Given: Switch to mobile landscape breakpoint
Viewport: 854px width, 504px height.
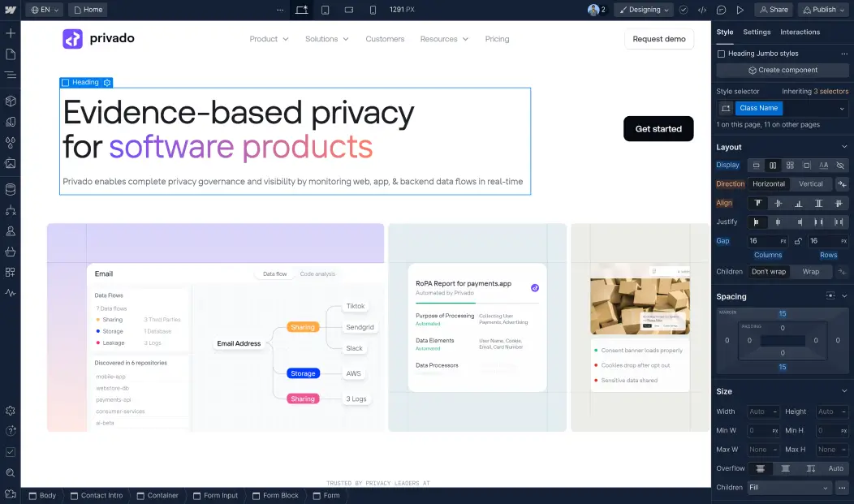Looking at the screenshot, I should pos(349,10).
